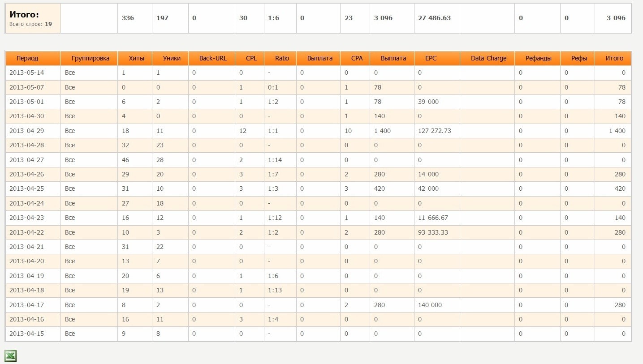
Task: Click the 'Итого:' summary heading
Action: coord(24,14)
